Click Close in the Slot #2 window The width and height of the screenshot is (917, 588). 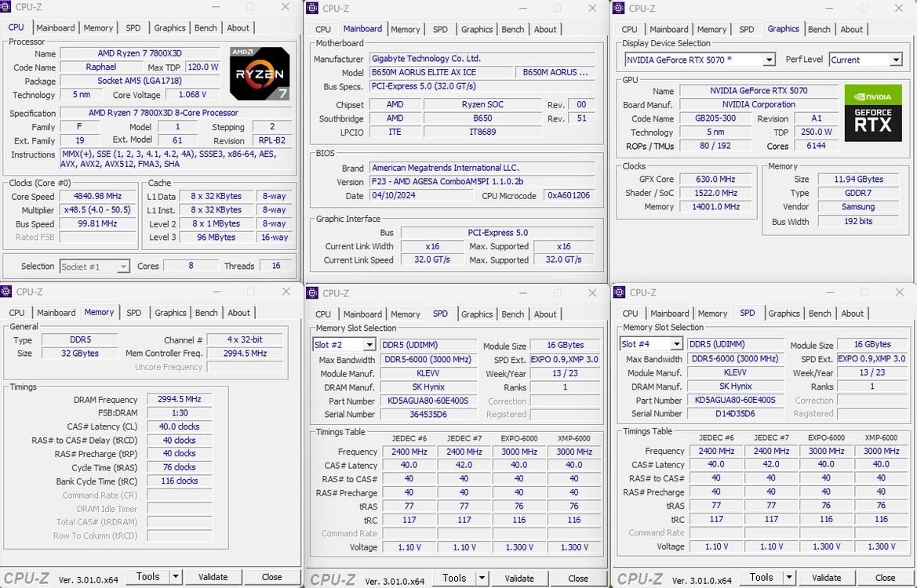[x=578, y=578]
